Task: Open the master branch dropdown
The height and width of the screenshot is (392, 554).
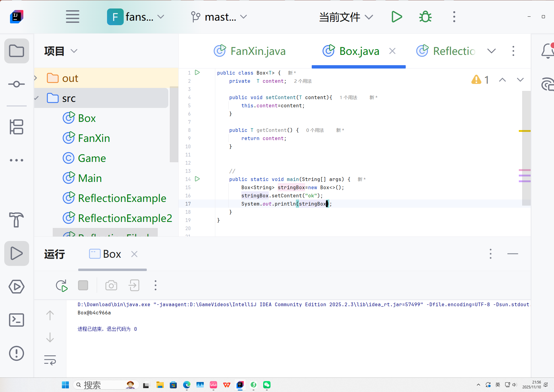Action: [x=219, y=17]
